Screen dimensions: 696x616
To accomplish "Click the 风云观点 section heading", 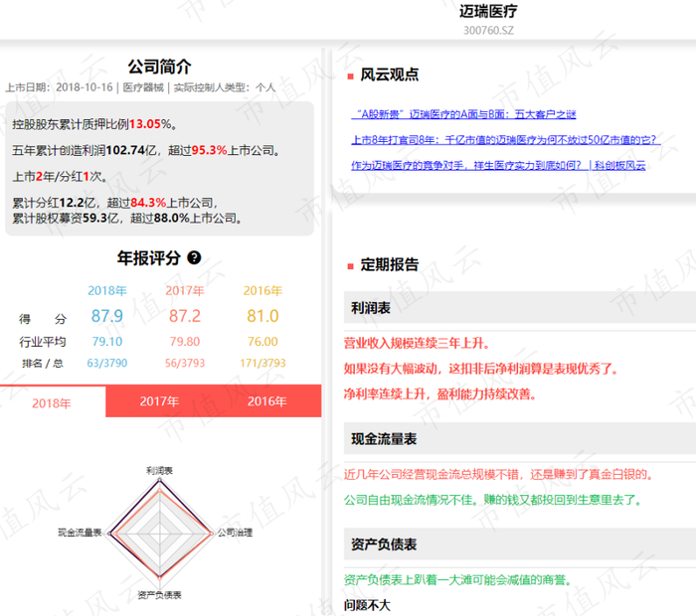I will [x=390, y=75].
